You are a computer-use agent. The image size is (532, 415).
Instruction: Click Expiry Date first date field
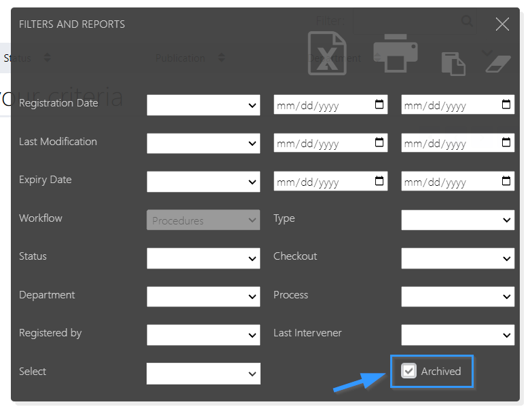pyautogui.click(x=330, y=181)
